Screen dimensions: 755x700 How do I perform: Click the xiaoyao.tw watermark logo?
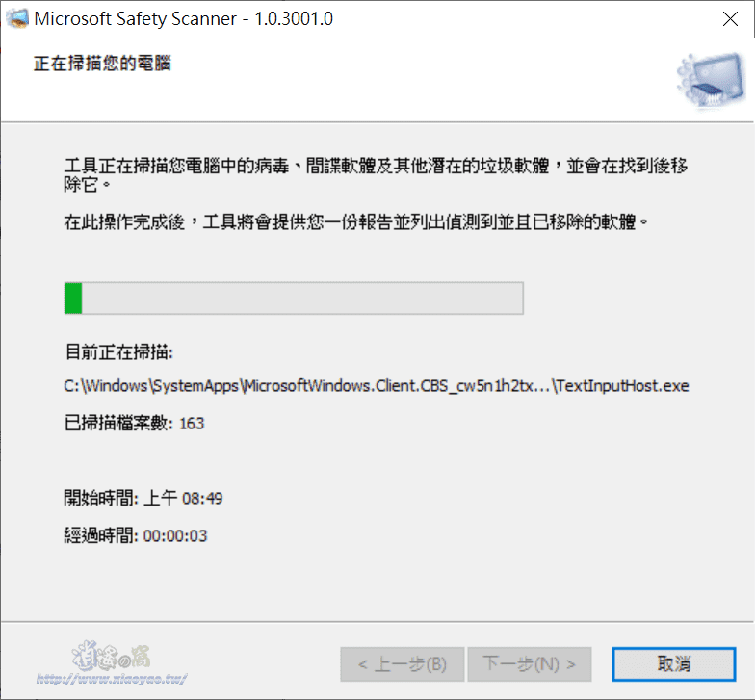[x=112, y=657]
